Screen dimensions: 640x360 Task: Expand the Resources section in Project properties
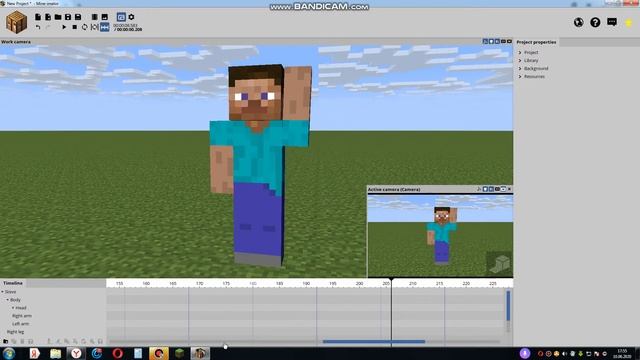point(520,76)
